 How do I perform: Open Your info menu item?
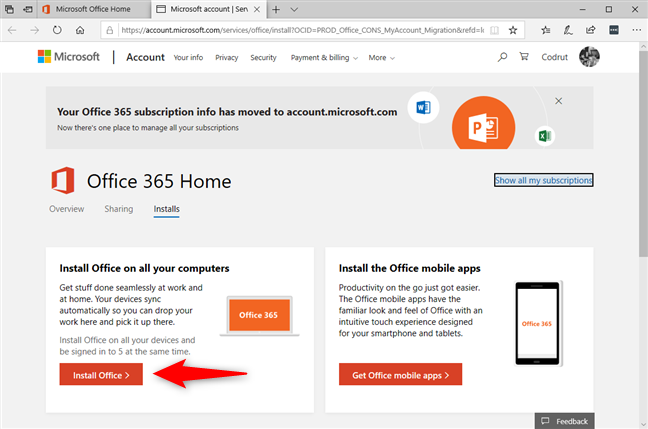point(188,57)
